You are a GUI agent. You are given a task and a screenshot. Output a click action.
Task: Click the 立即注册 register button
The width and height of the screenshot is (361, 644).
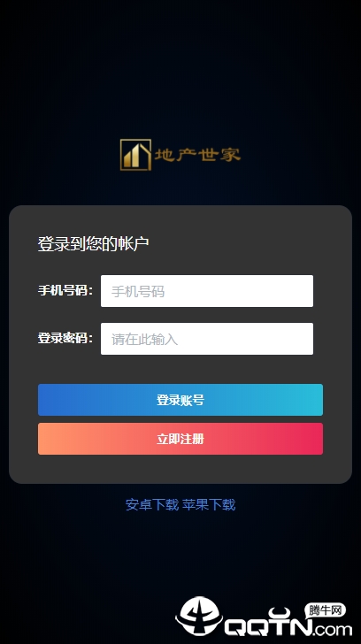click(180, 439)
